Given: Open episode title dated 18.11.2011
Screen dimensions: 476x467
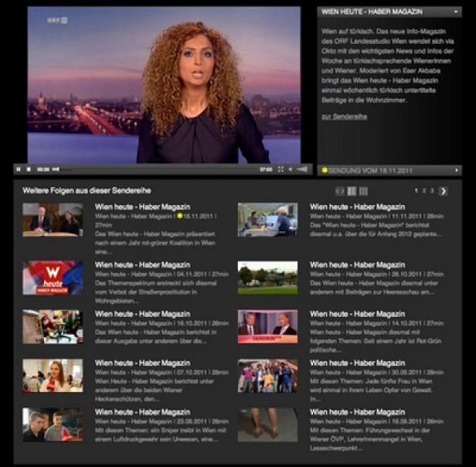Looking at the screenshot, I should (x=143, y=207).
